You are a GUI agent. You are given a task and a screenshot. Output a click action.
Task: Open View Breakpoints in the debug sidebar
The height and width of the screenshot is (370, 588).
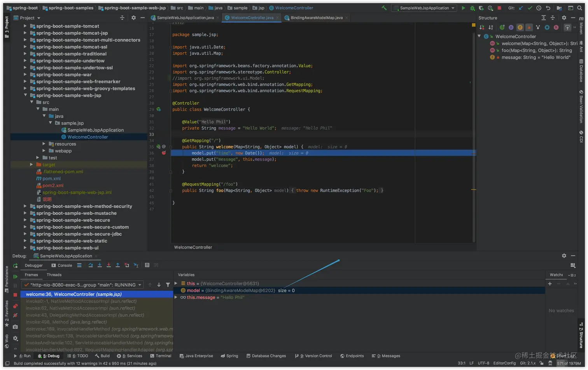pyautogui.click(x=15, y=306)
